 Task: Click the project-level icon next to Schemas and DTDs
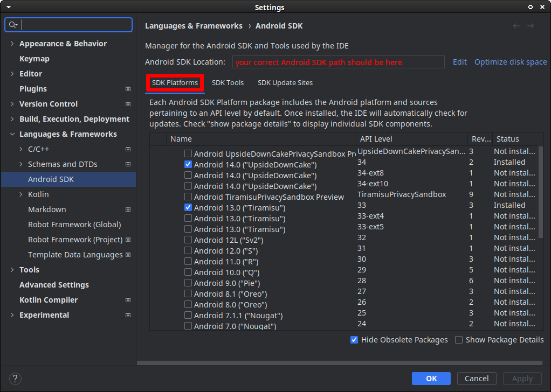pos(128,164)
